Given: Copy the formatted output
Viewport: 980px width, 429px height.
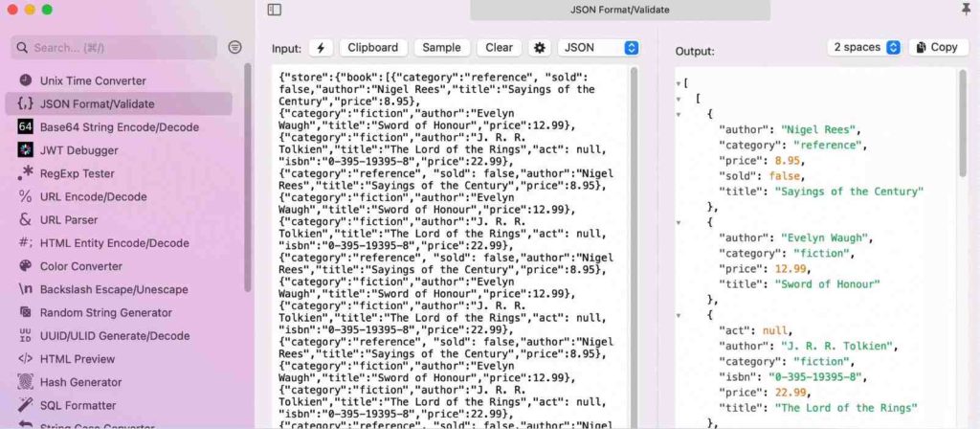Looking at the screenshot, I should coord(938,47).
